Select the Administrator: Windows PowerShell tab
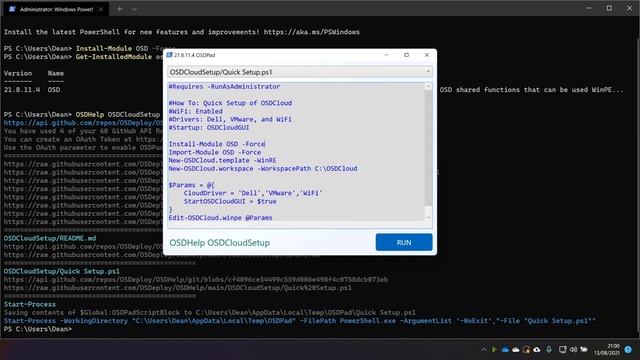This screenshot has height=360, width=640. [x=56, y=9]
